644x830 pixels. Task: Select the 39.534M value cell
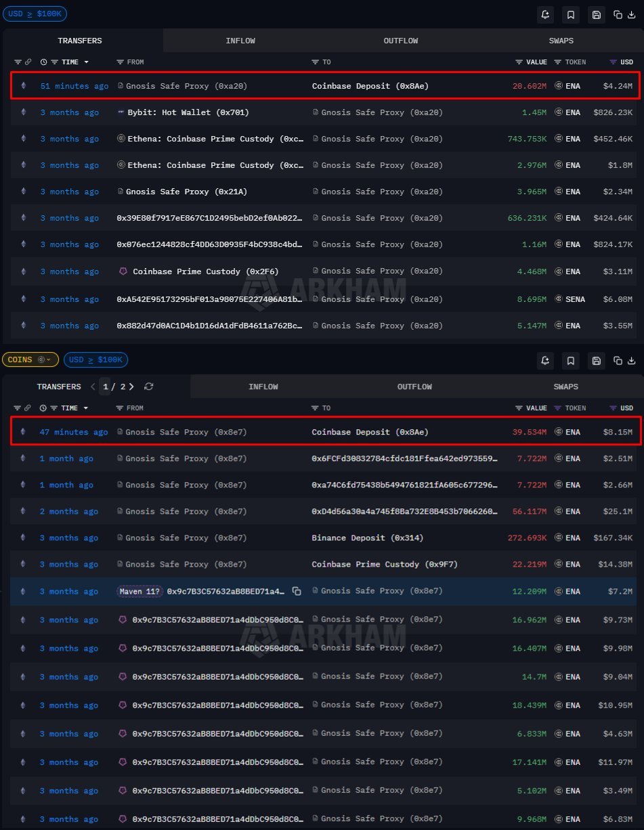point(530,432)
